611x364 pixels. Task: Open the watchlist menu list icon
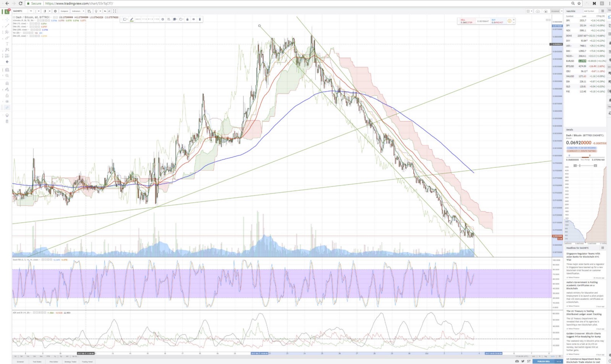click(x=603, y=11)
